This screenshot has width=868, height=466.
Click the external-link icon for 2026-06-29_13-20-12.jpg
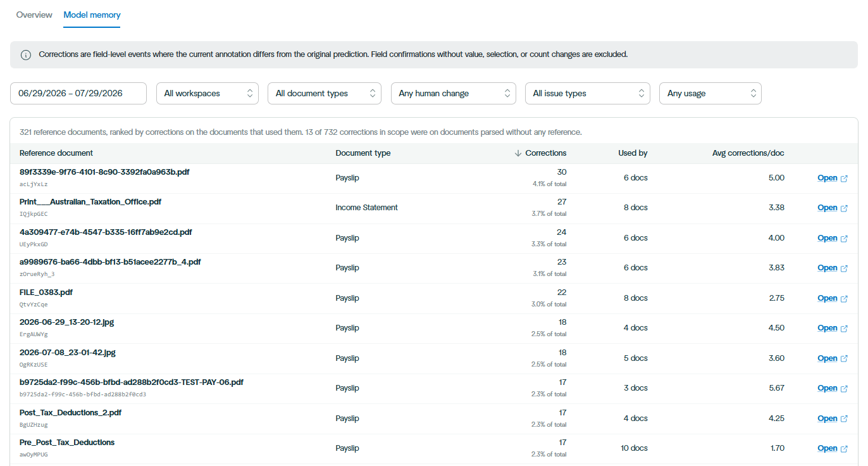[x=844, y=329]
